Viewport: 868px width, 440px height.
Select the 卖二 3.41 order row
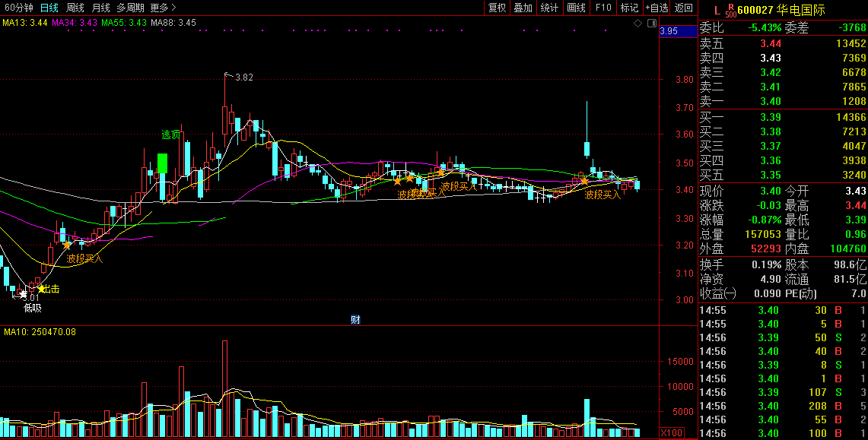pos(783,86)
